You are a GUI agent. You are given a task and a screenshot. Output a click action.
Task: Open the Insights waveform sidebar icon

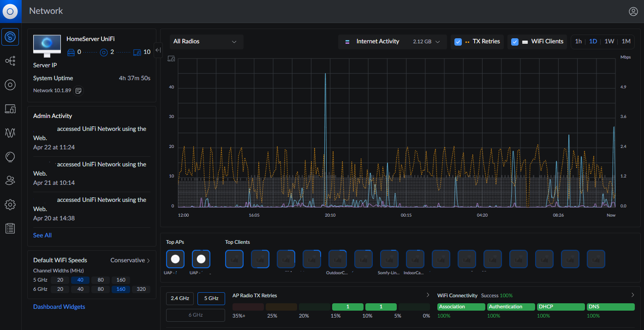click(10, 133)
